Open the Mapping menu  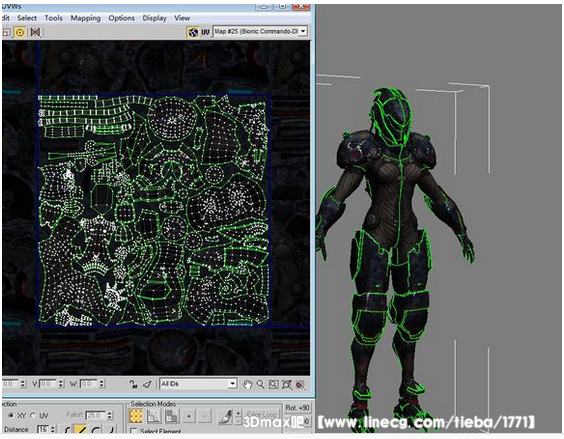click(85, 18)
